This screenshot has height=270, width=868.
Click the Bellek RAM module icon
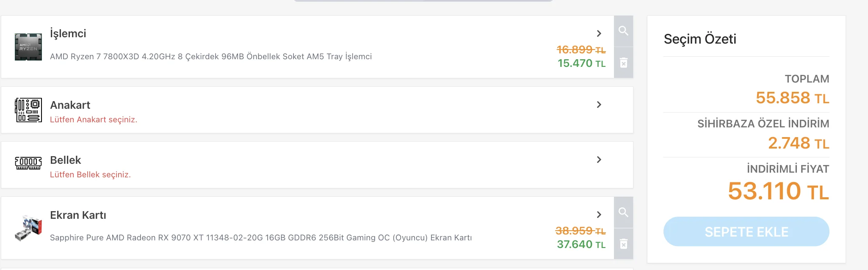pyautogui.click(x=28, y=163)
